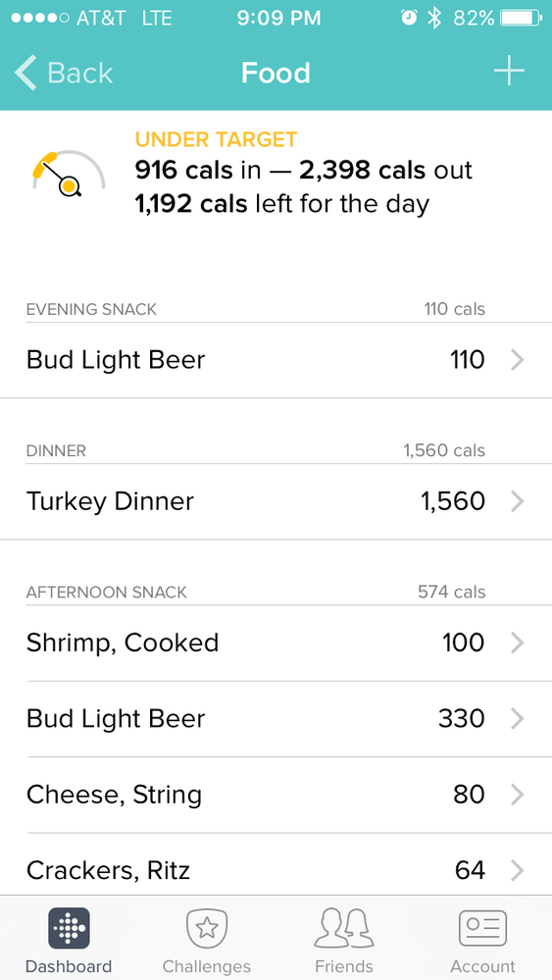Viewport: 552px width, 980px height.
Task: Tap the alarm clock status icon
Action: [x=409, y=18]
